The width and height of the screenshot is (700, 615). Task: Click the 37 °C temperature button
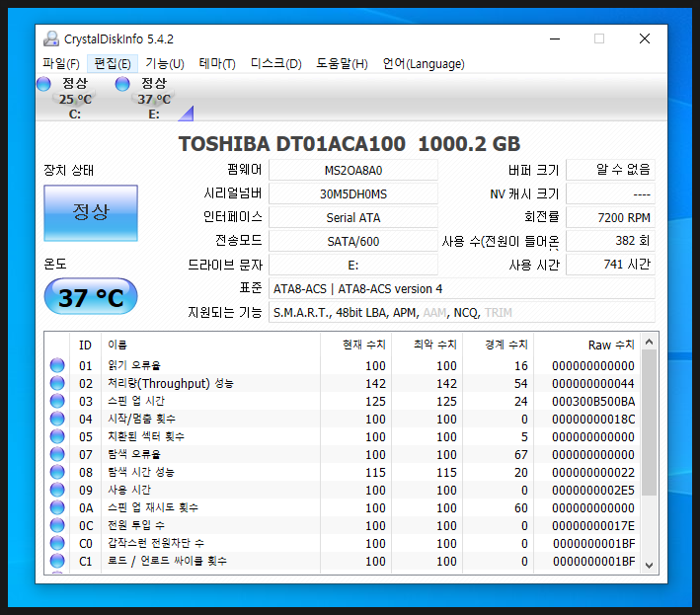click(91, 296)
